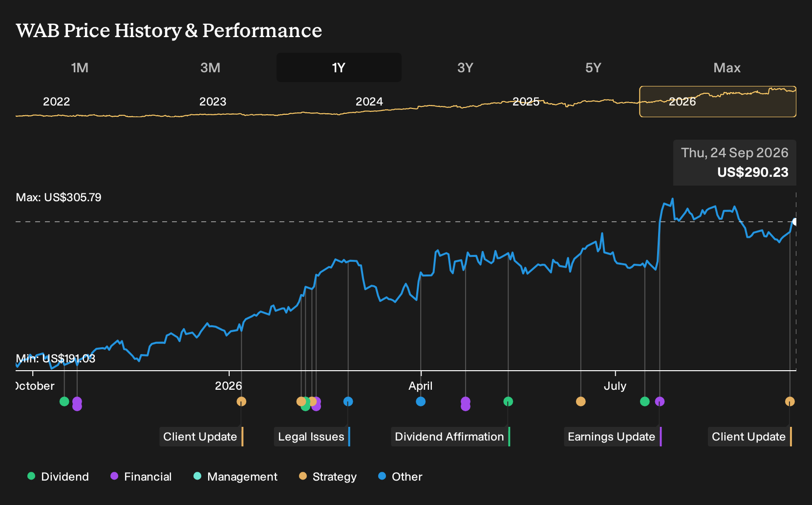This screenshot has height=505, width=812.
Task: Click the highlighted 2026 range selector window
Action: pyautogui.click(x=718, y=102)
